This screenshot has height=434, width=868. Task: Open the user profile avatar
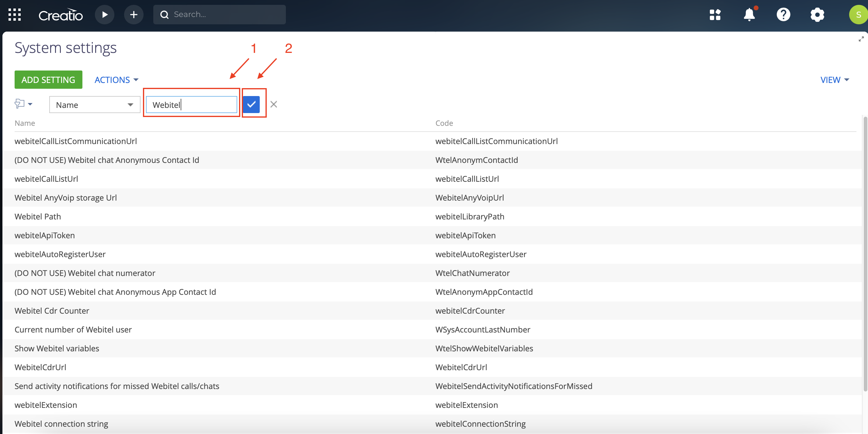click(x=858, y=15)
